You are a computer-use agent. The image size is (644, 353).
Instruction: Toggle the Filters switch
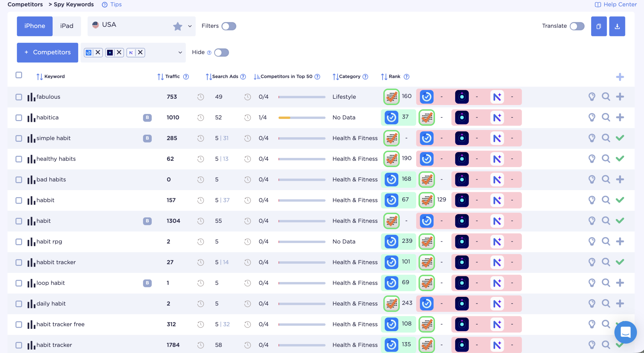[229, 26]
